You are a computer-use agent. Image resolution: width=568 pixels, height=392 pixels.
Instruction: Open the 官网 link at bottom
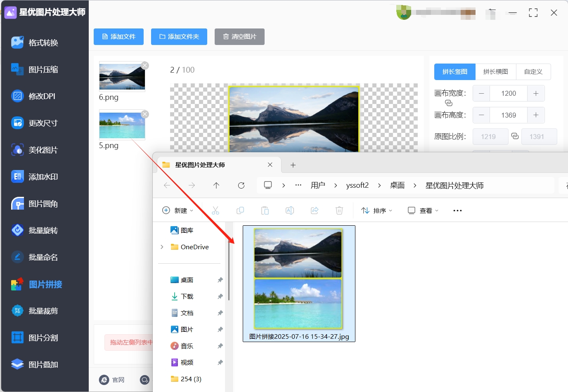pos(112,380)
